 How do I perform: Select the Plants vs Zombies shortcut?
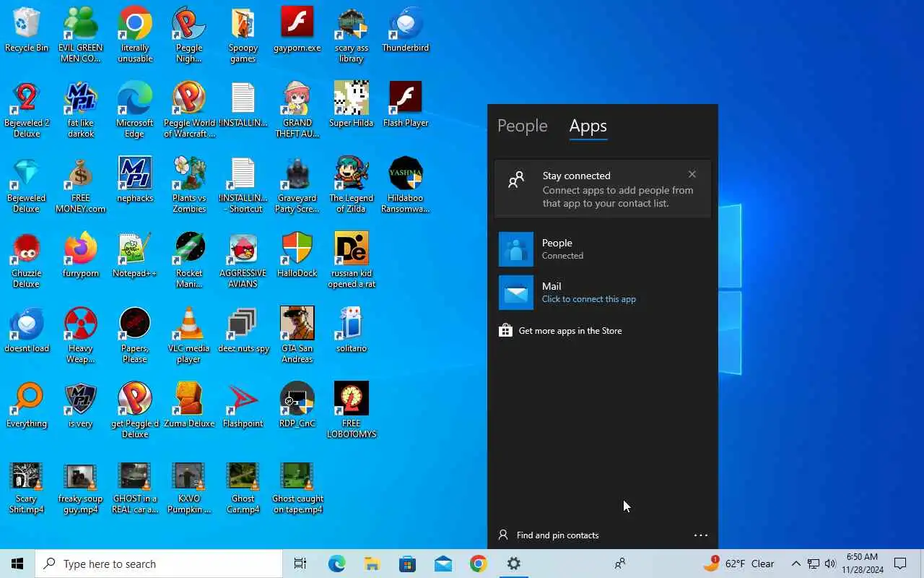[189, 186]
